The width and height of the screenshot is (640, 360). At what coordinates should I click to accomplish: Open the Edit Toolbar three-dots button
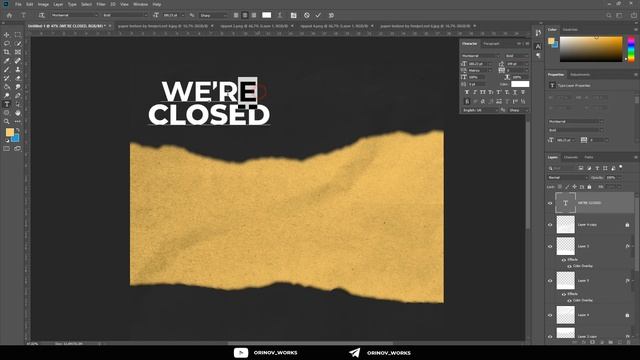click(x=18, y=122)
